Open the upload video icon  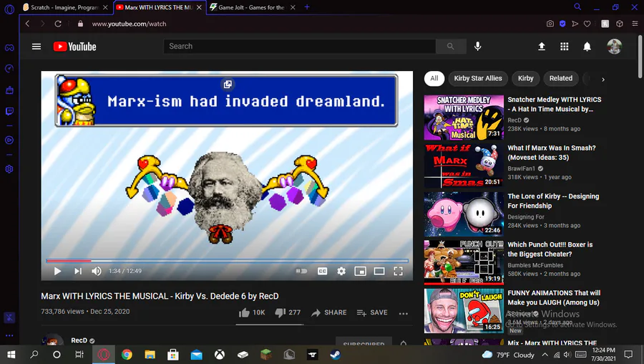click(x=542, y=47)
